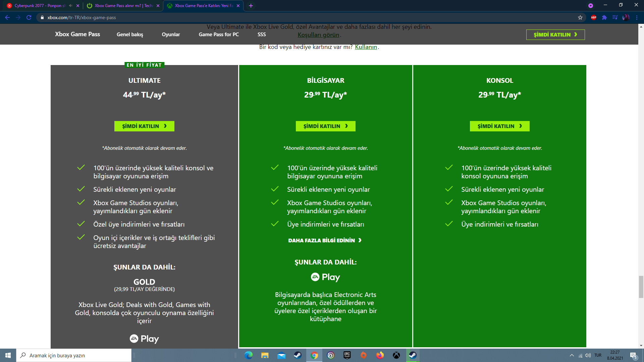Show hidden icons in the system tray
Screen dimensions: 644x362
(572, 355)
